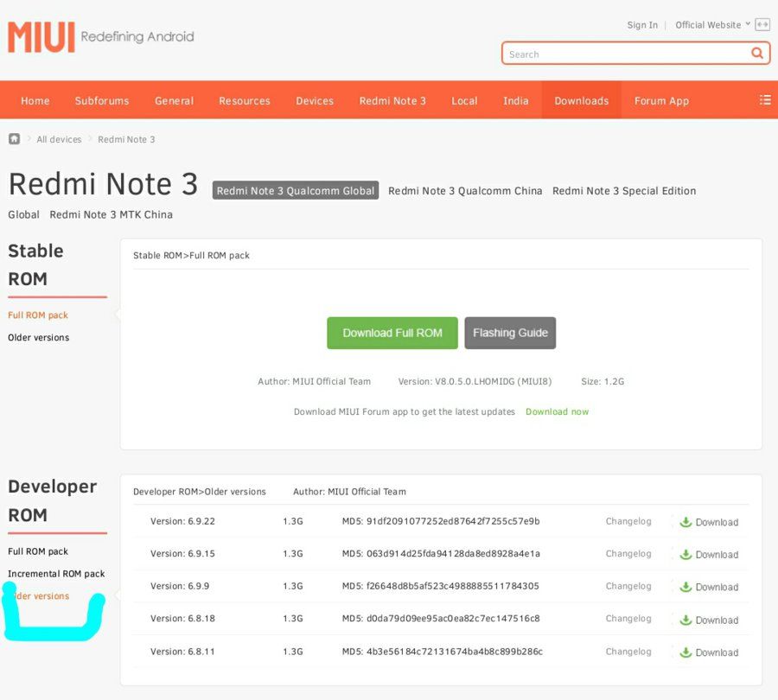The width and height of the screenshot is (778, 700).
Task: Open the General menu item
Action: (174, 101)
